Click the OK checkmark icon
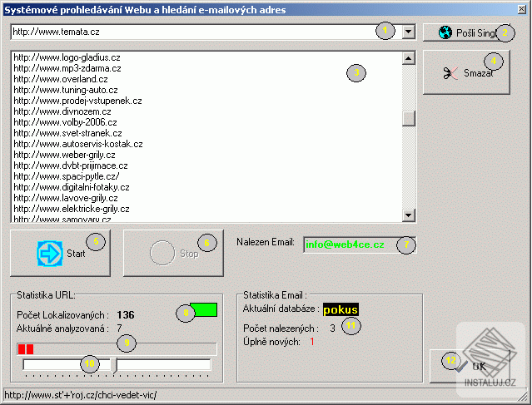 point(462,367)
